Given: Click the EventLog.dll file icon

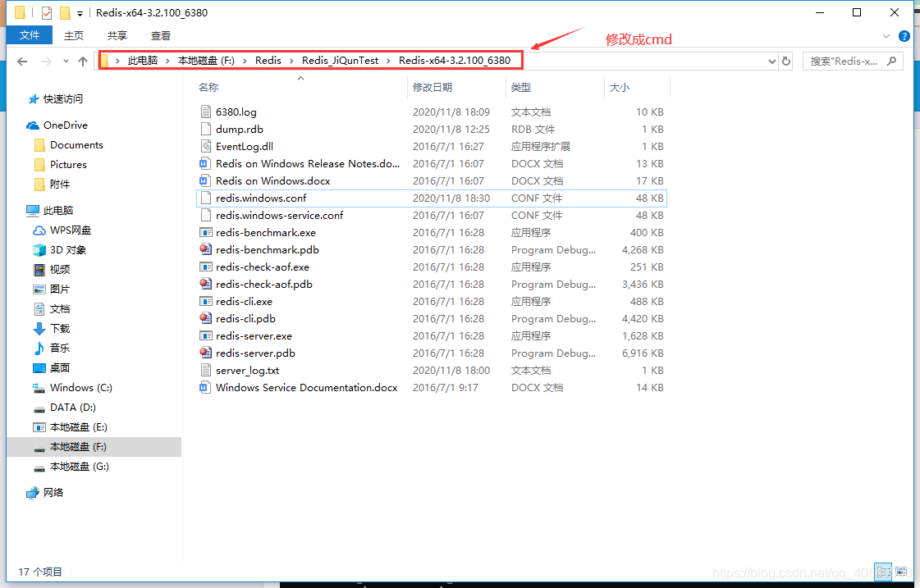Looking at the screenshot, I should click(205, 147).
